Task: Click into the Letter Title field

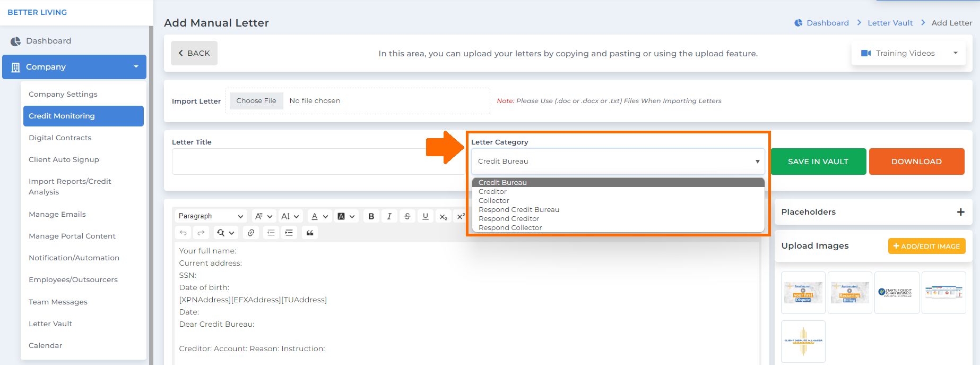Action: pos(317,162)
